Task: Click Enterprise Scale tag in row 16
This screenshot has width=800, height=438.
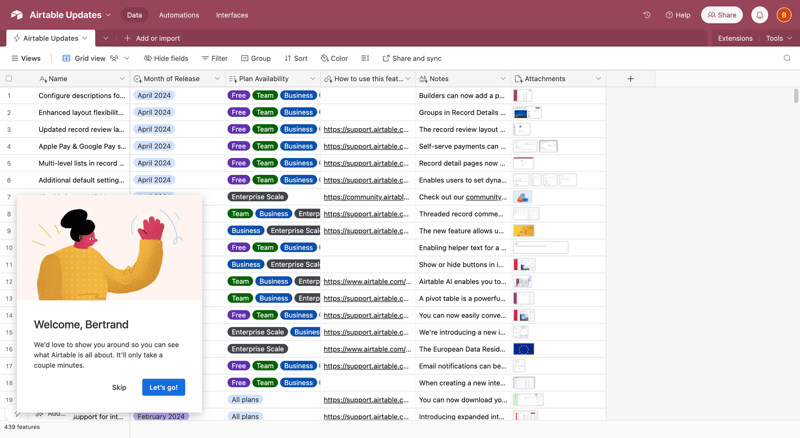Action: pyautogui.click(x=258, y=349)
